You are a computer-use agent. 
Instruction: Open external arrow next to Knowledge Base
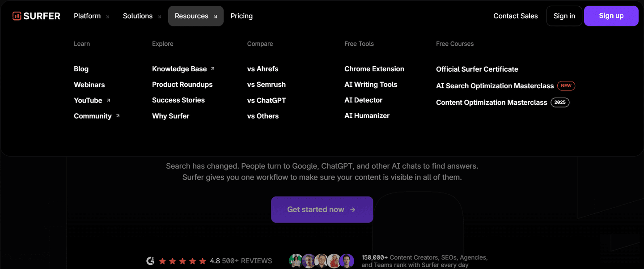pos(213,69)
